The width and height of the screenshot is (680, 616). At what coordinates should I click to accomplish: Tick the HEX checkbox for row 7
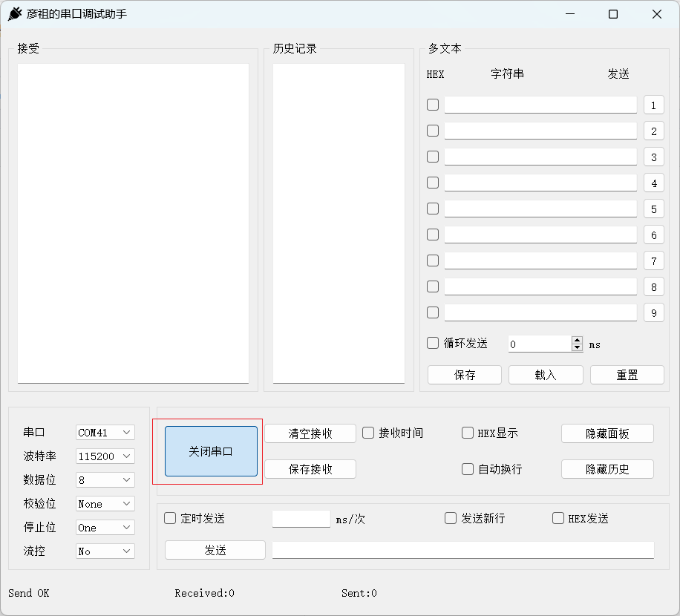click(x=433, y=261)
